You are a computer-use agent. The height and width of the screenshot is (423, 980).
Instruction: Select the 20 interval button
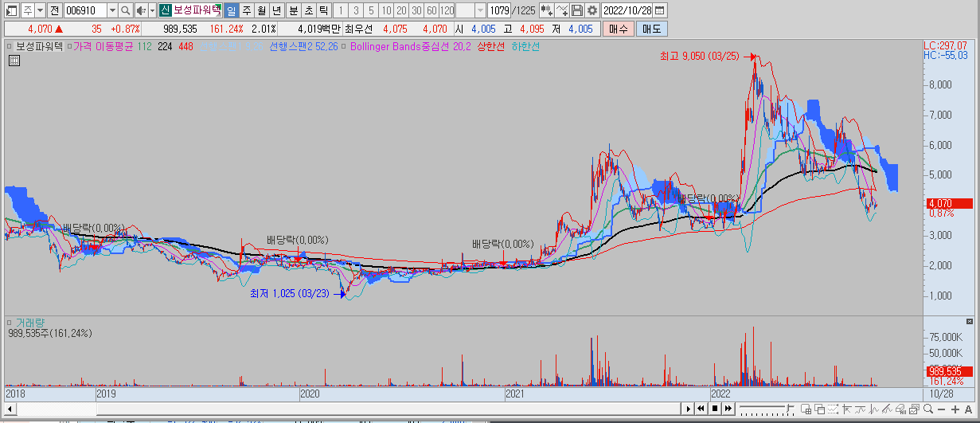[400, 10]
